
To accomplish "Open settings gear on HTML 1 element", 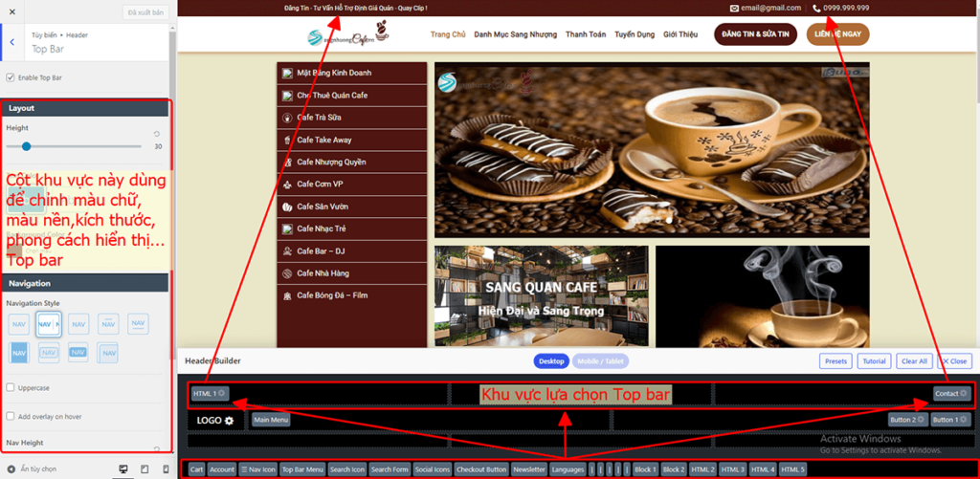I will pyautogui.click(x=221, y=394).
